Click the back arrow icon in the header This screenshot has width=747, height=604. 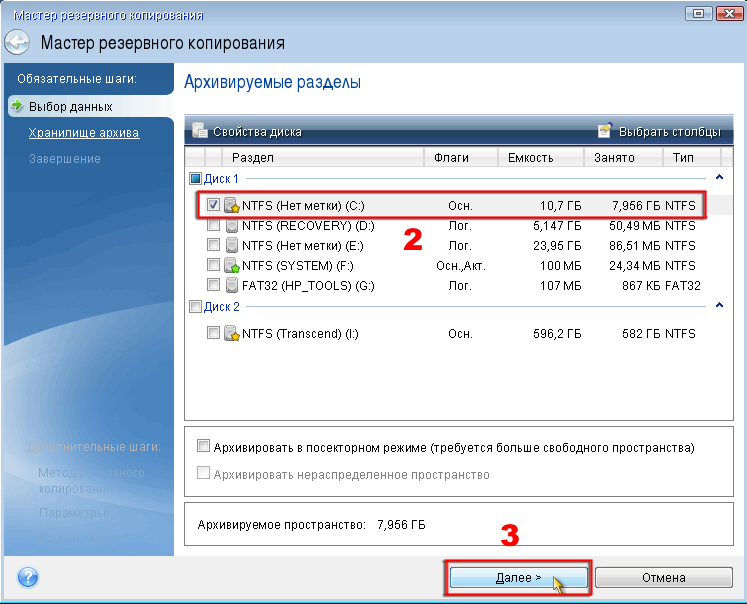[17, 42]
